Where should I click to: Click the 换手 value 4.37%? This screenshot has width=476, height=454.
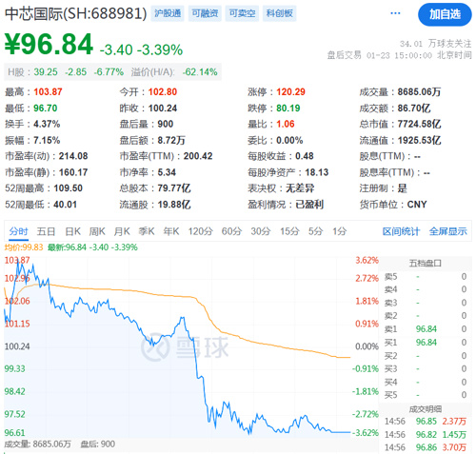(x=47, y=124)
